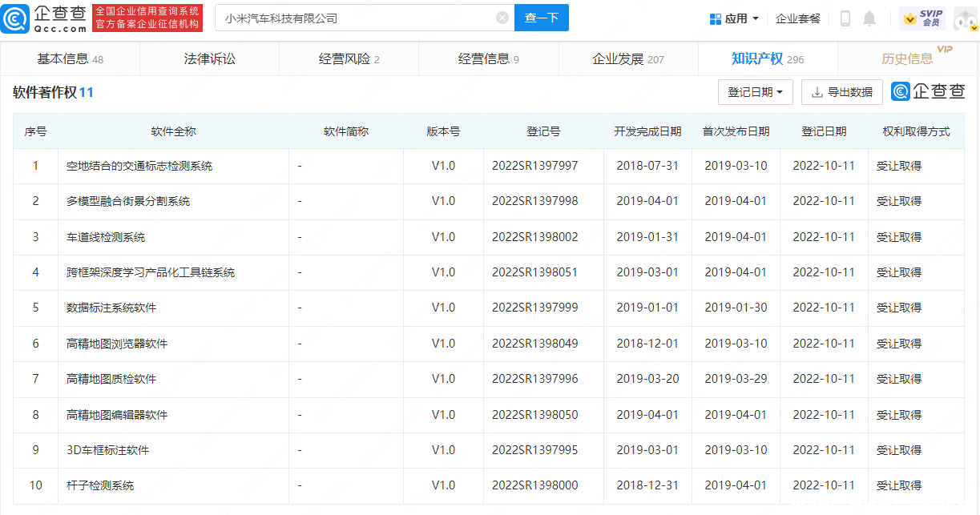
Task: Open the mobile phone icon in header
Action: point(845,18)
